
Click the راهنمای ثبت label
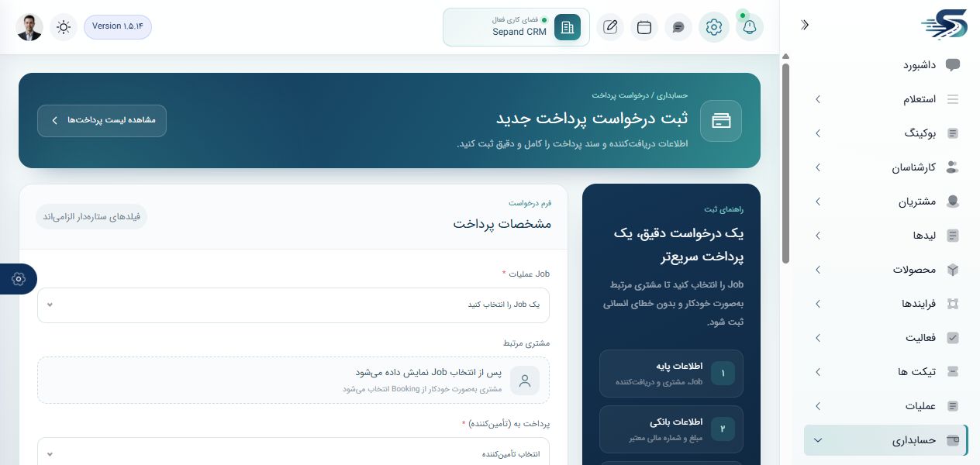click(723, 209)
